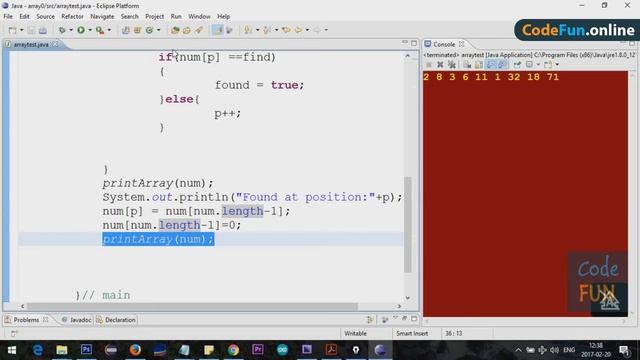The image size is (640, 360).
Task: Open Google Chrome from the taskbar
Action: point(233,350)
